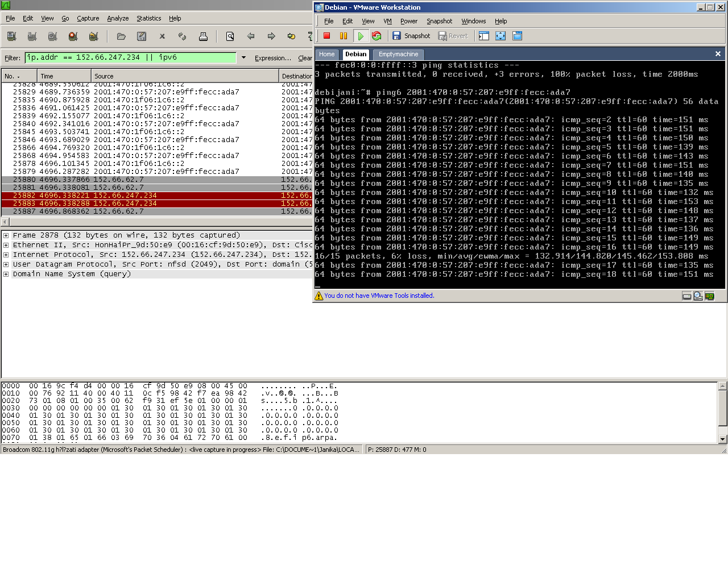Open the filter history dropdown arrow
The height and width of the screenshot is (582, 728).
point(243,57)
